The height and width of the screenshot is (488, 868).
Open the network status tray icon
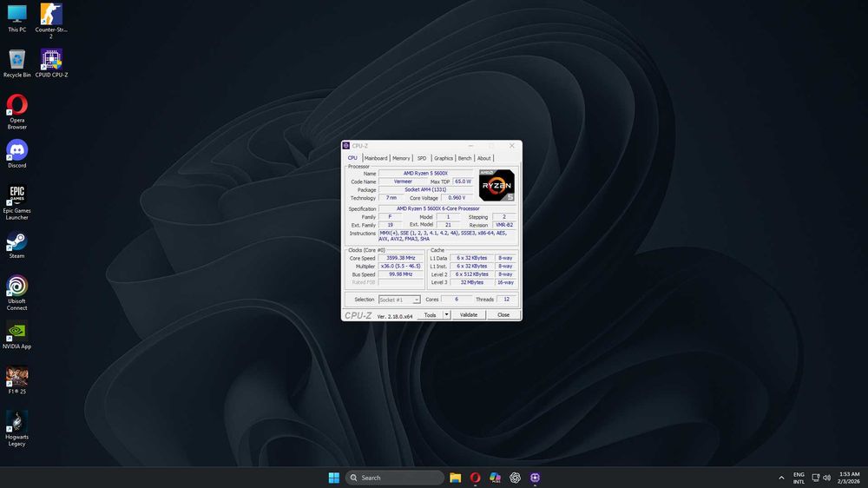click(815, 478)
